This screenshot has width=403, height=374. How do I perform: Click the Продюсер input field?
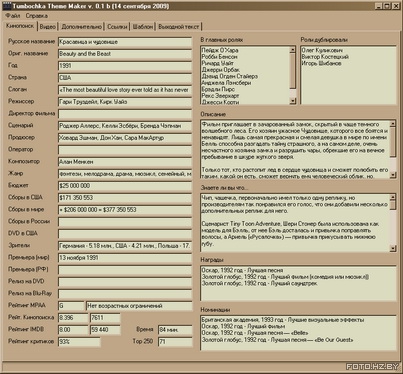click(125, 138)
